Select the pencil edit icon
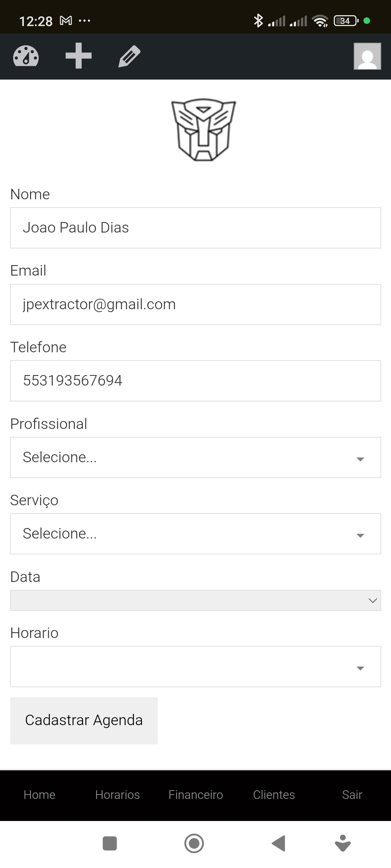This screenshot has width=391, height=868. (x=130, y=56)
